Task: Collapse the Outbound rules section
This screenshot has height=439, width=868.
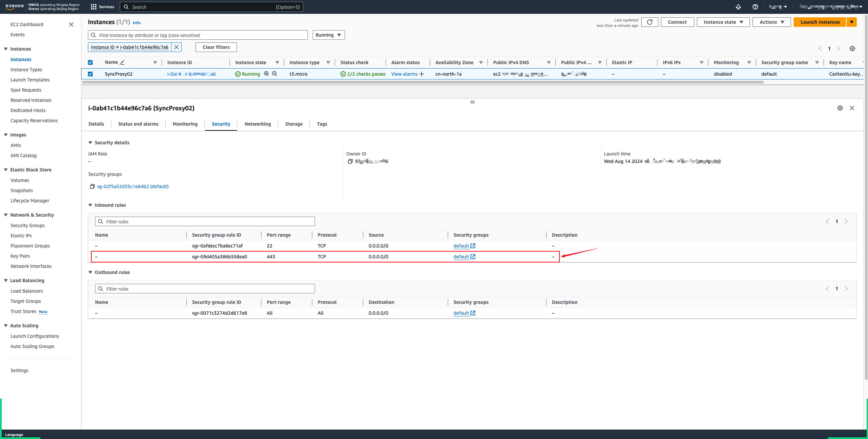Action: coord(90,272)
